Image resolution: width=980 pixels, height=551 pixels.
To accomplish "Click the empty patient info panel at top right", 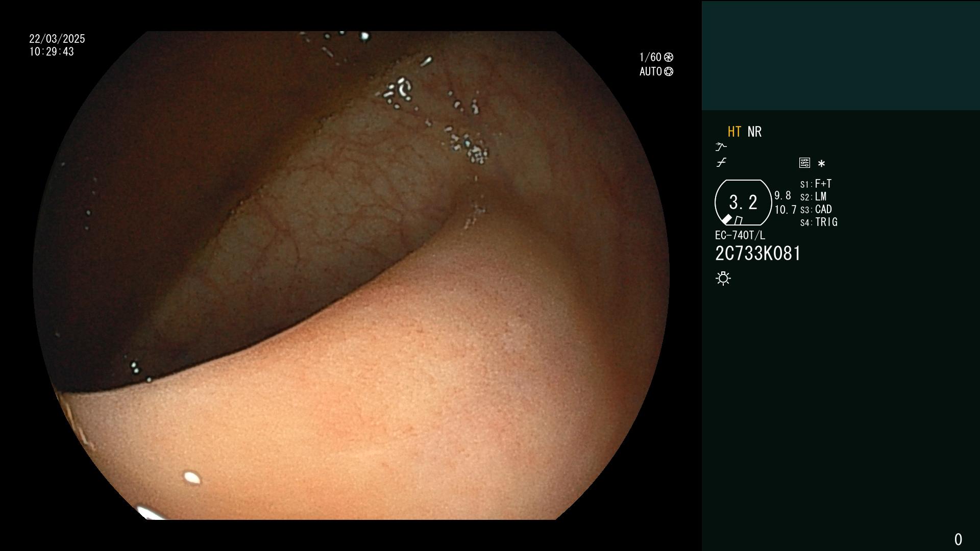I will coord(841,55).
